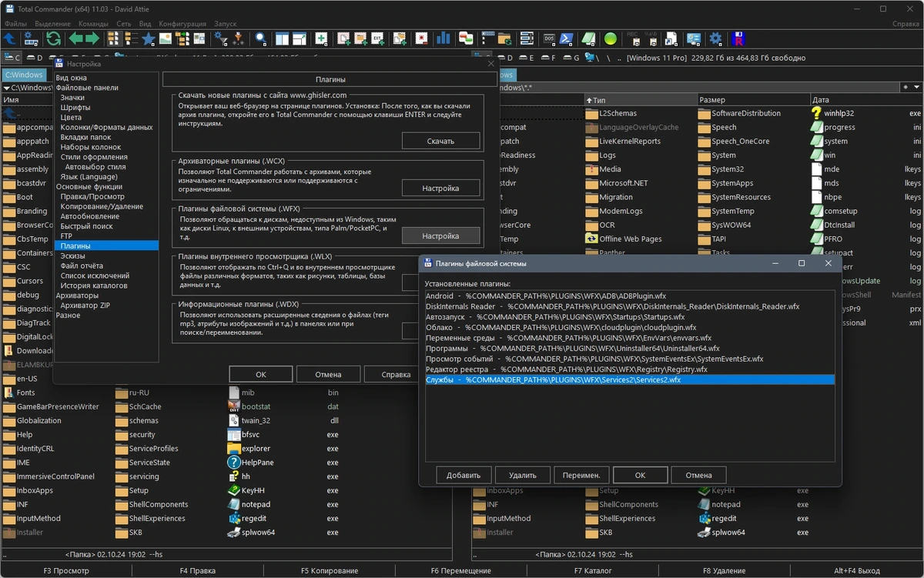Click Настройка button for archiver plugins WCX
Screen dimensions: 924x578
(440, 188)
